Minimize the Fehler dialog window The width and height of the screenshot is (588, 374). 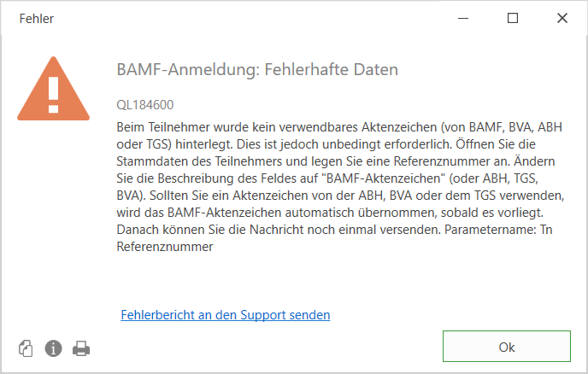coord(463,18)
